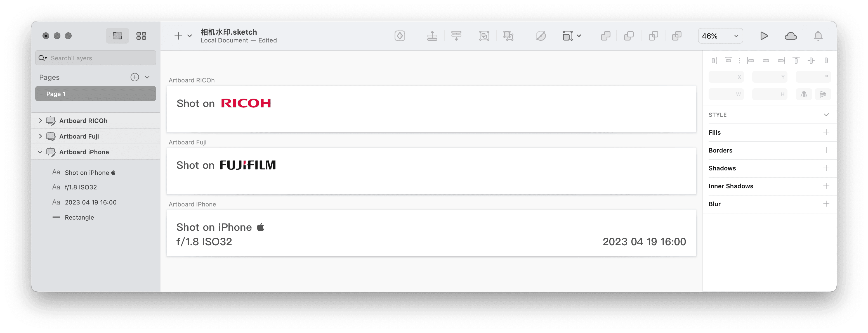Click the Play/Preview button in toolbar
Viewport: 868px width, 333px height.
(x=764, y=35)
